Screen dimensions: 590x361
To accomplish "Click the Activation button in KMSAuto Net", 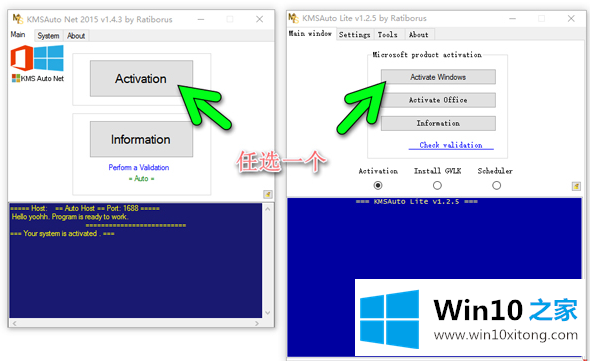I will [141, 78].
